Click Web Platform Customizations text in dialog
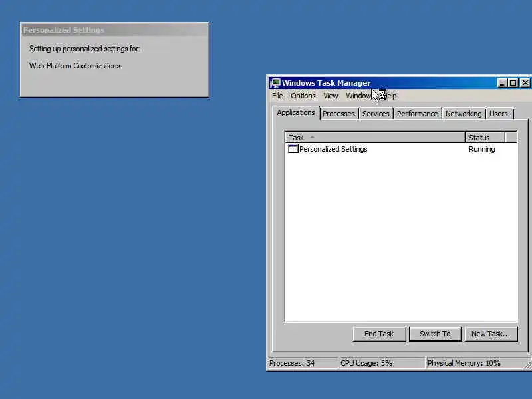 74,66
